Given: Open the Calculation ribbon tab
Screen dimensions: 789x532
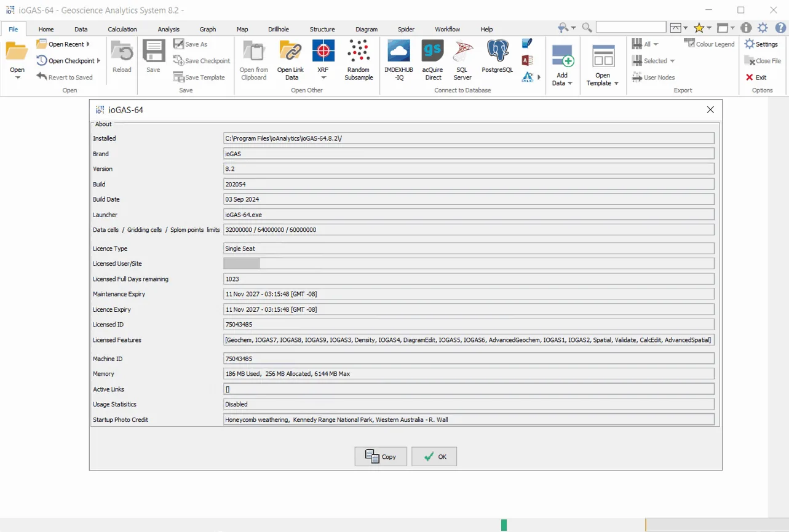Looking at the screenshot, I should click(x=122, y=29).
